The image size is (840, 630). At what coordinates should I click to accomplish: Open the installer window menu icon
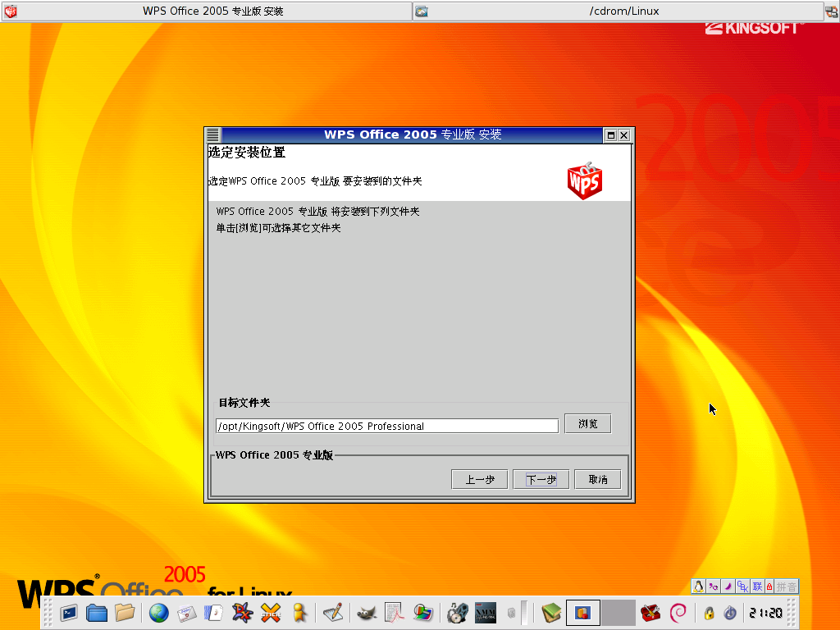pos(213,135)
